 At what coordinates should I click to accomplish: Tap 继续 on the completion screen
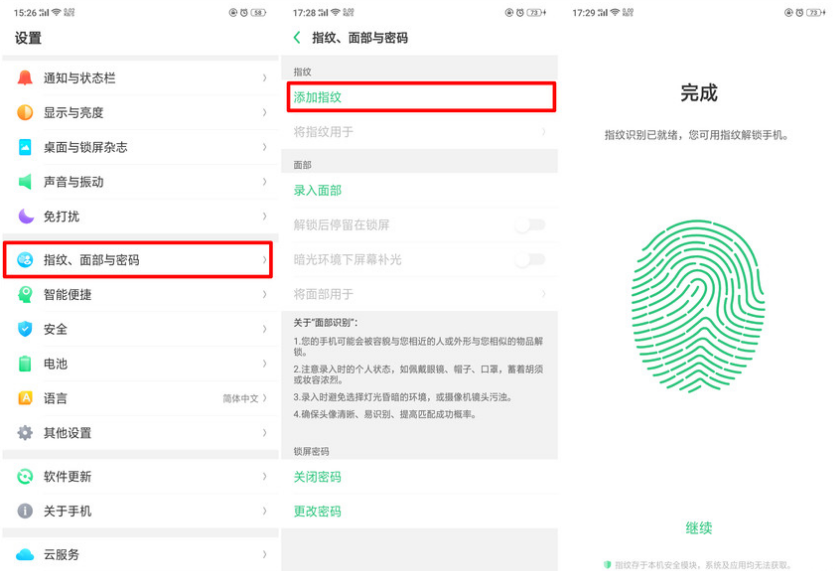pos(698,528)
